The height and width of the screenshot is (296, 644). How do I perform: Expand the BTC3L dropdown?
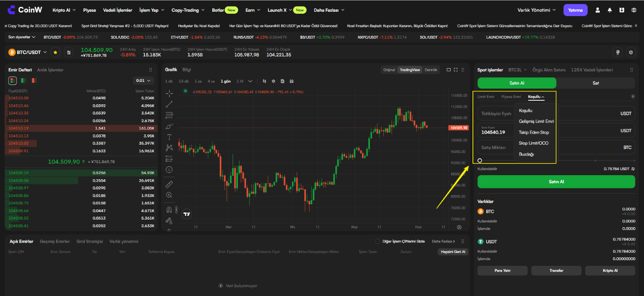click(518, 70)
